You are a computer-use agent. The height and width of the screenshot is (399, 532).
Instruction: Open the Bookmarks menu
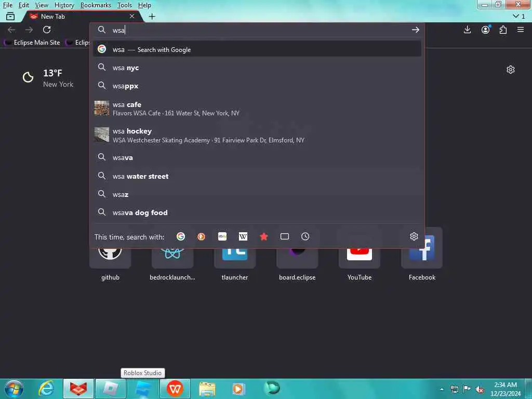96,5
